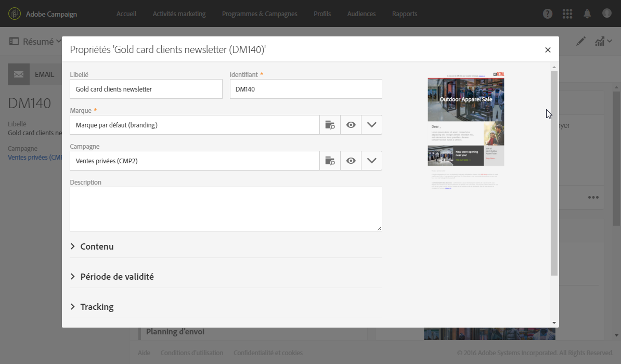Browse campaigns with Campagne folder-search icon
This screenshot has height=364, width=621.
click(330, 161)
